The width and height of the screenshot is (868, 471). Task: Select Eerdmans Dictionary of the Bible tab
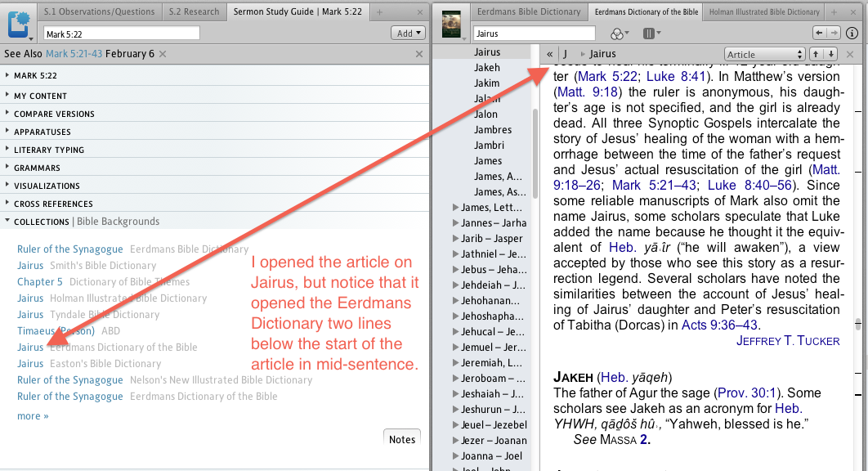tap(647, 11)
